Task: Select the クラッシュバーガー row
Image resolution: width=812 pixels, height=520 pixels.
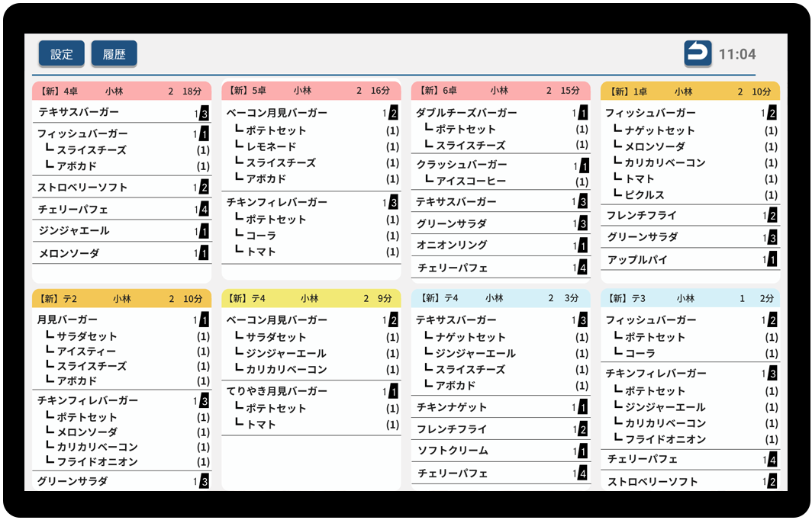Action: (x=501, y=165)
